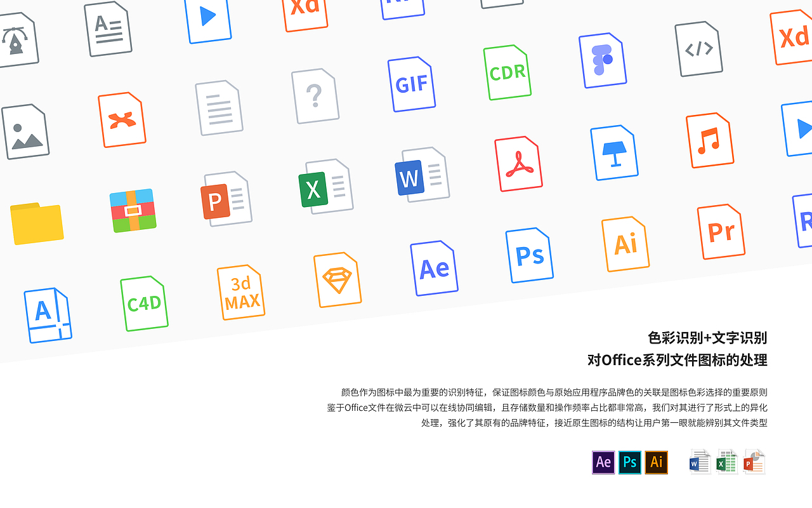Select the light grey plain text lines file icon
The width and height of the screenshot is (812, 508).
(x=219, y=107)
